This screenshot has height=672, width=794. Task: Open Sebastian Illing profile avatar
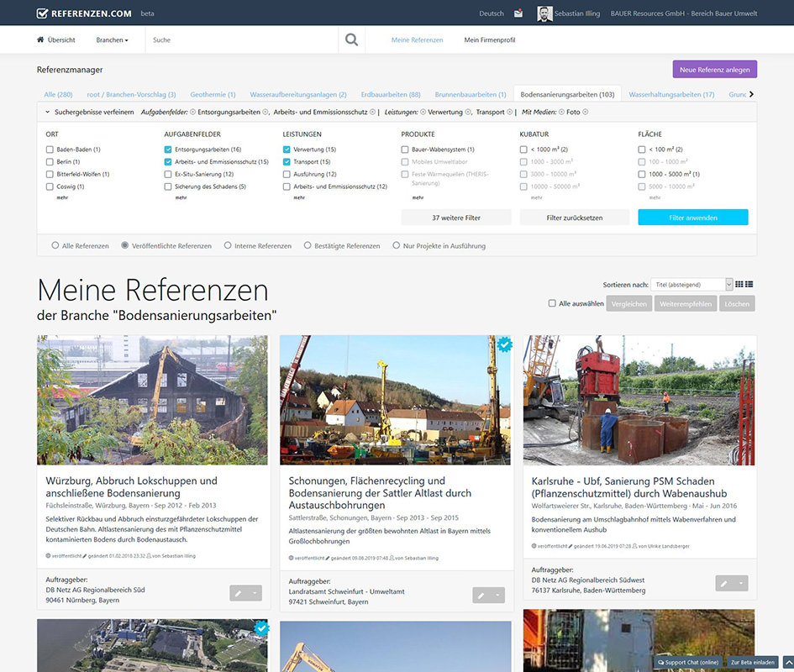545,13
